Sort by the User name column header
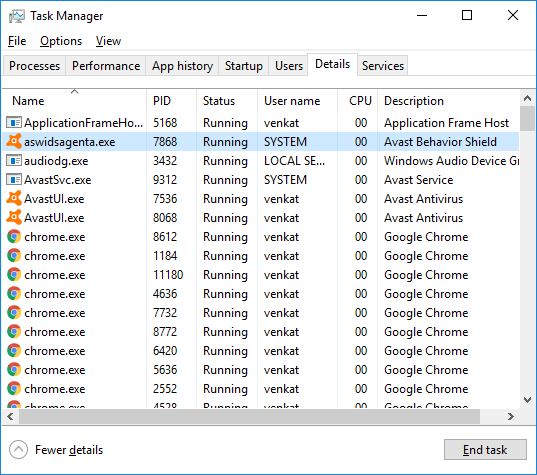Screen dimensions: 537x475 [298, 101]
